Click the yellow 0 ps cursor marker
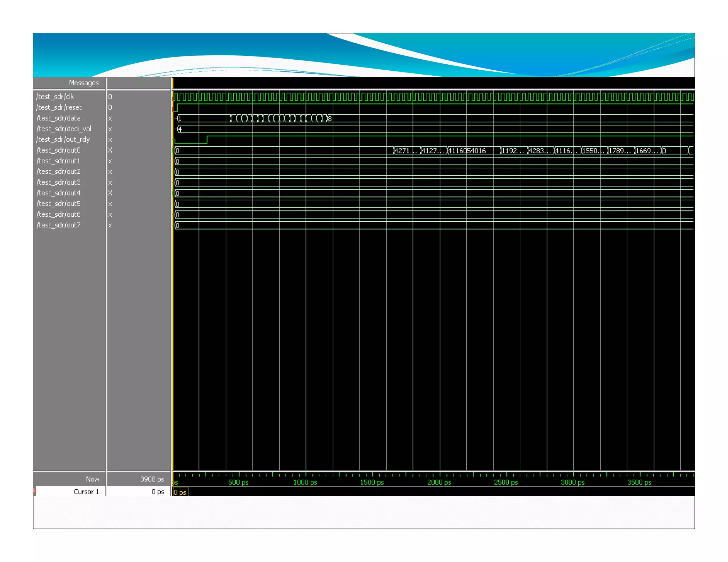The height and width of the screenshot is (562, 728). click(x=180, y=492)
